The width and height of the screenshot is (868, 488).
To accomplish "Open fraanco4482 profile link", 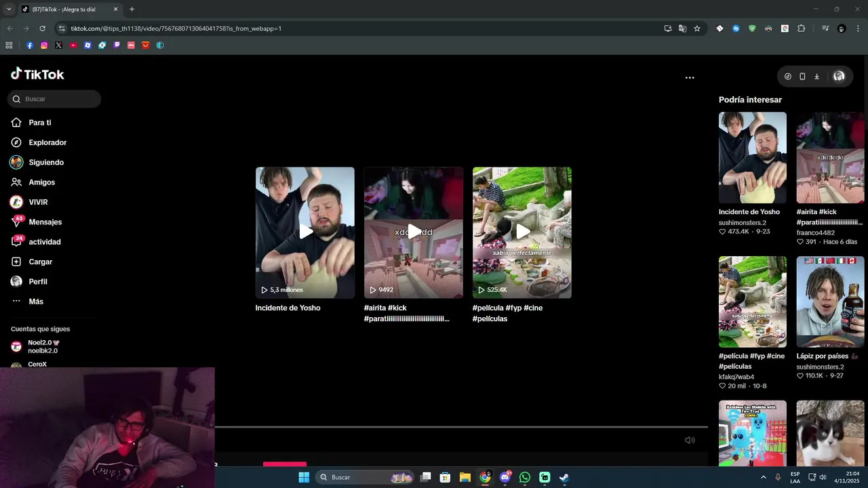I will click(815, 232).
